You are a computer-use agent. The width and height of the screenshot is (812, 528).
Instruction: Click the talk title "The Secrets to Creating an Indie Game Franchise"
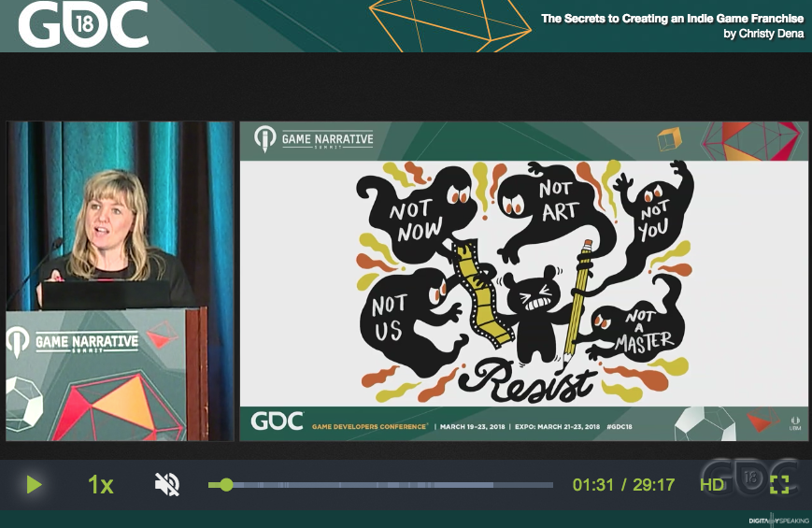click(672, 19)
